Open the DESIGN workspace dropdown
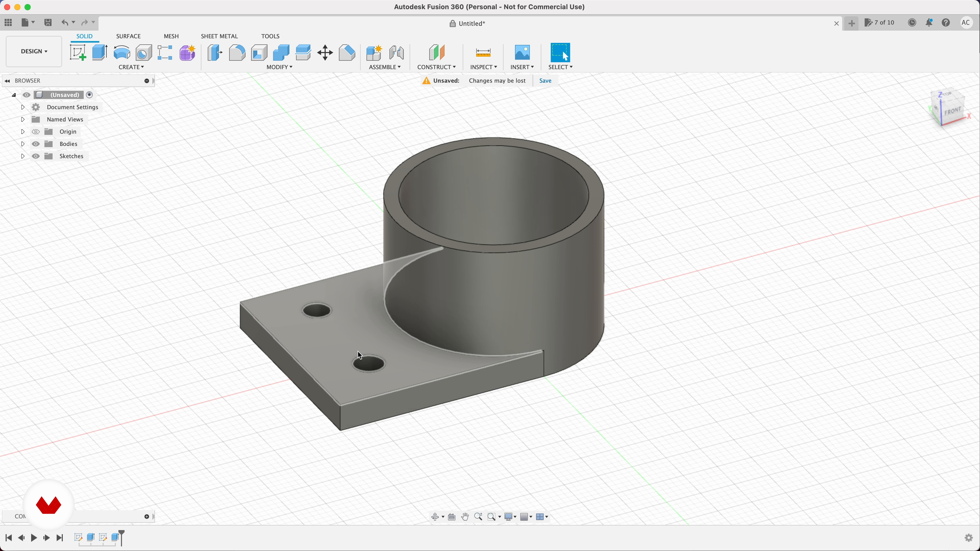The width and height of the screenshot is (980, 551). pos(34,51)
